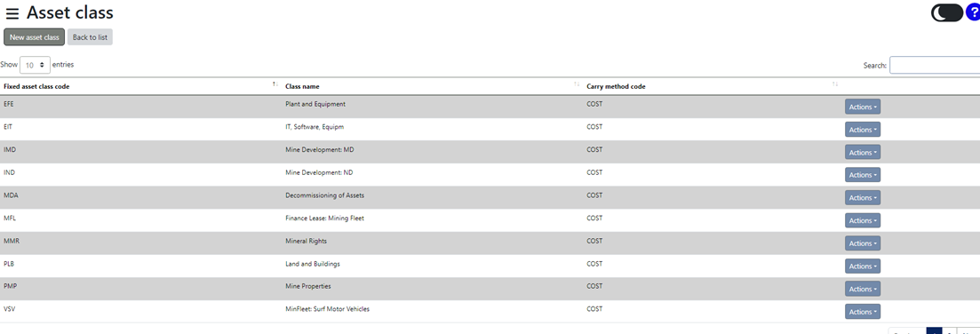
Task: Go to pagination page 1
Action: [x=934, y=330]
